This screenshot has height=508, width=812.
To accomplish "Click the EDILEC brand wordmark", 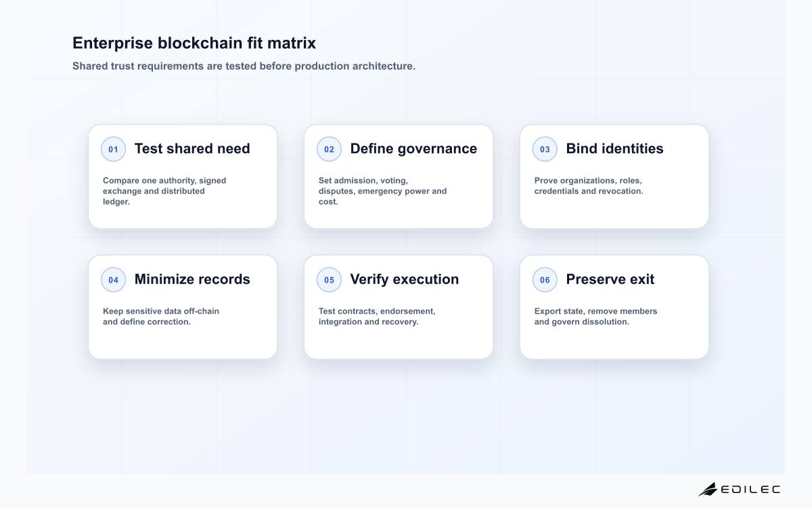I will pos(750,489).
